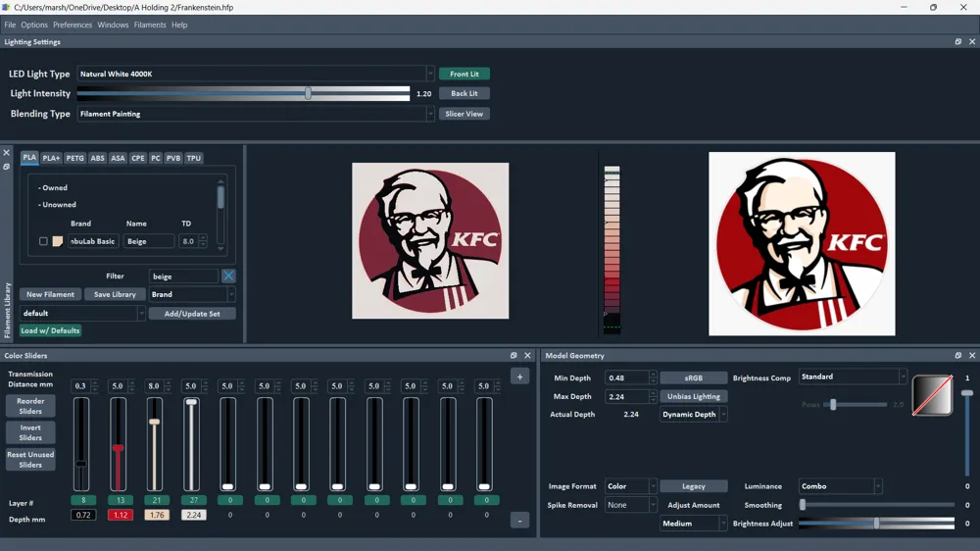
Task: Toggle Back Lit mode
Action: tap(465, 93)
